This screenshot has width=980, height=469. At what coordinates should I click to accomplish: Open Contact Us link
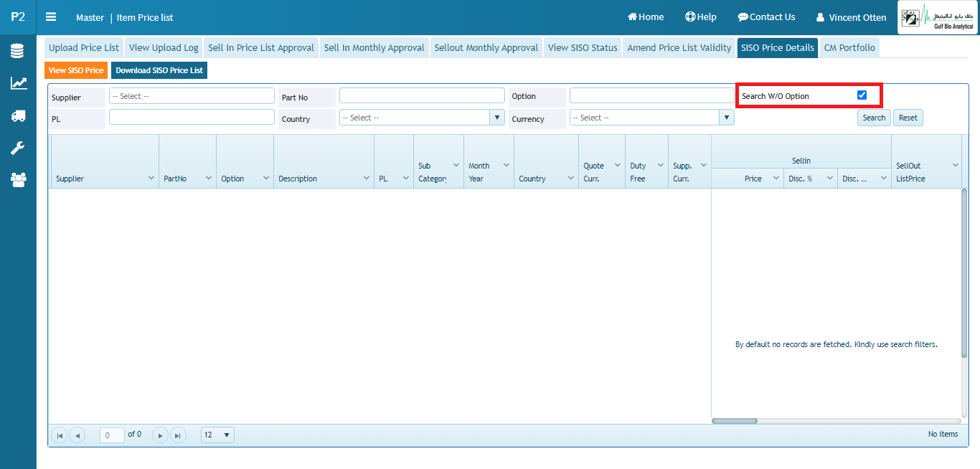(x=766, y=17)
